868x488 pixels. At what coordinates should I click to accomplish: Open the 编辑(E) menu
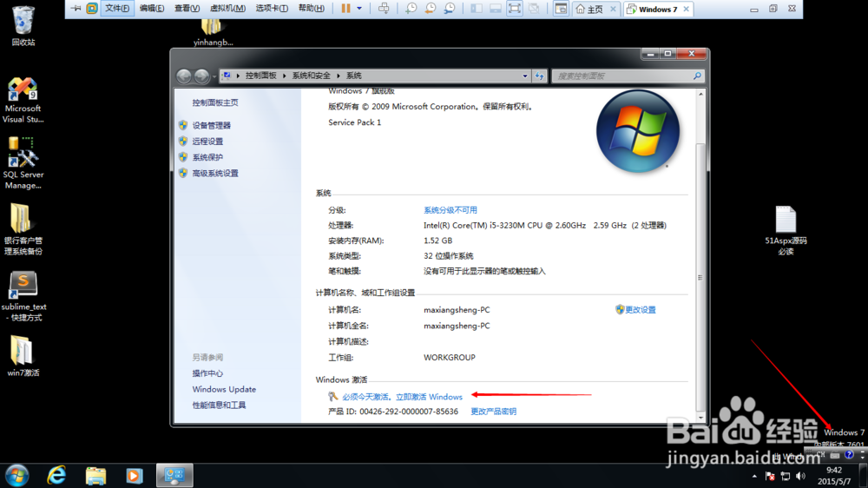[152, 9]
